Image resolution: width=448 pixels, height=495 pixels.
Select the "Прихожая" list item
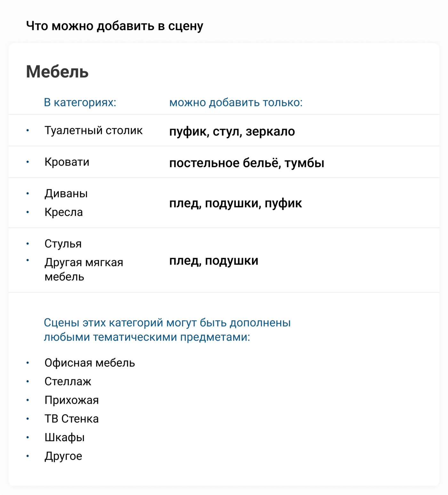72,400
